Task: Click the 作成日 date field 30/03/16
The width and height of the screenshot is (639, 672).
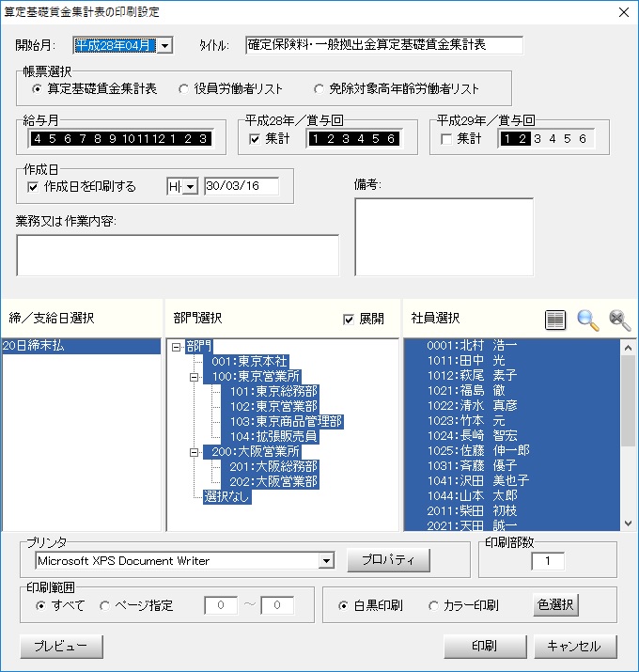Action: click(x=242, y=186)
